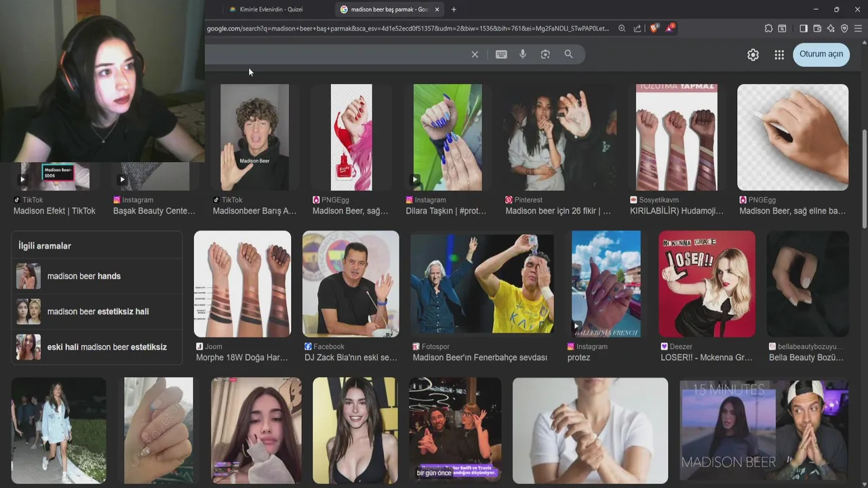Open the curly-haired Madison Beer TikTok thumbnail
Image resolution: width=868 pixels, height=488 pixels.
click(x=254, y=137)
